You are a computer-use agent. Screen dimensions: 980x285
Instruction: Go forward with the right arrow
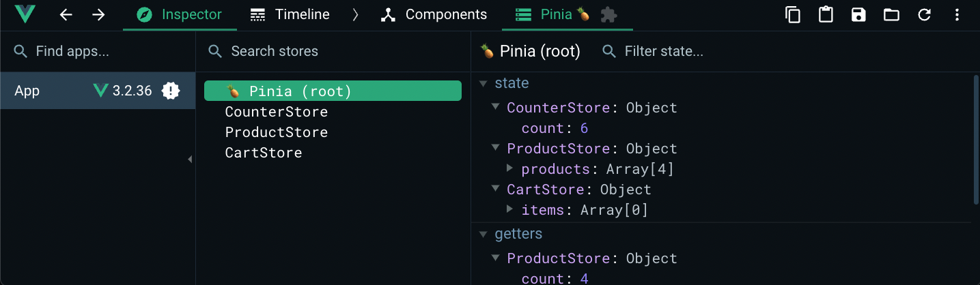(98, 14)
